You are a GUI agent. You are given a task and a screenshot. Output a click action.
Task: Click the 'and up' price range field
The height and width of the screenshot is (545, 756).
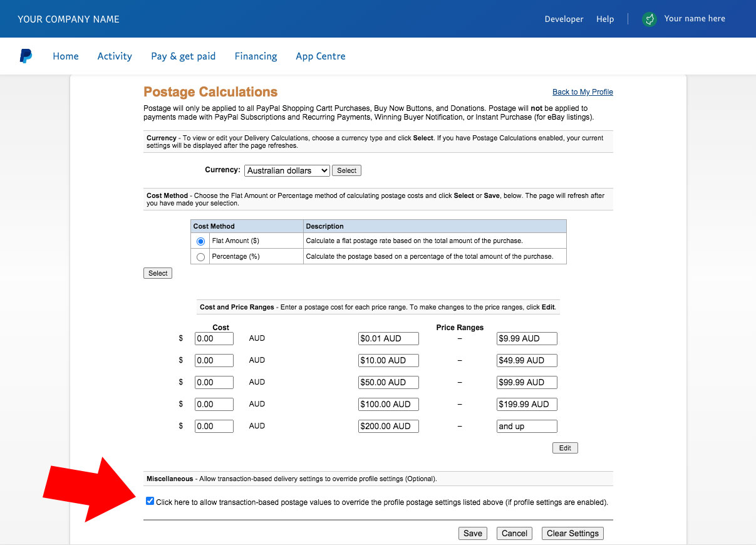[527, 426]
